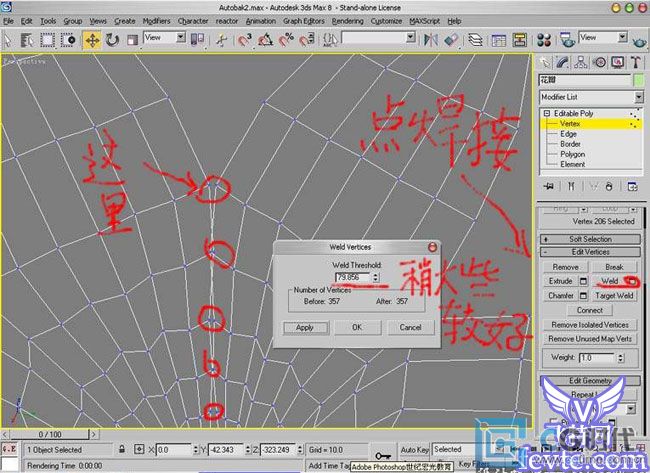This screenshot has width=650, height=473.
Task: Collapse the Editable Poly stack entry
Action: (x=546, y=113)
